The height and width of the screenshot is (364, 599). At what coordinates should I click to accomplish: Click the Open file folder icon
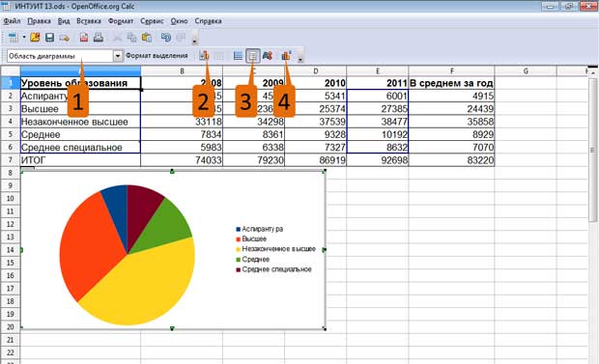coord(35,38)
